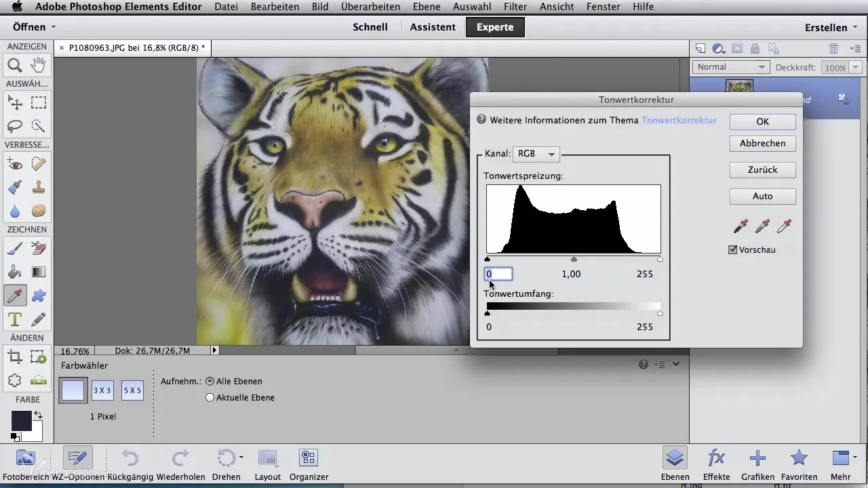
Task: Choose the 3 X 3 sample size
Action: tap(102, 390)
